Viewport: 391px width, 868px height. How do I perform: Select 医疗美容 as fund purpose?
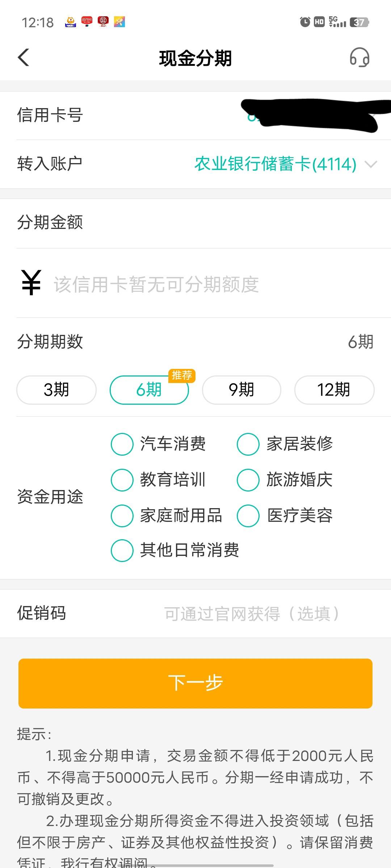pyautogui.click(x=285, y=515)
